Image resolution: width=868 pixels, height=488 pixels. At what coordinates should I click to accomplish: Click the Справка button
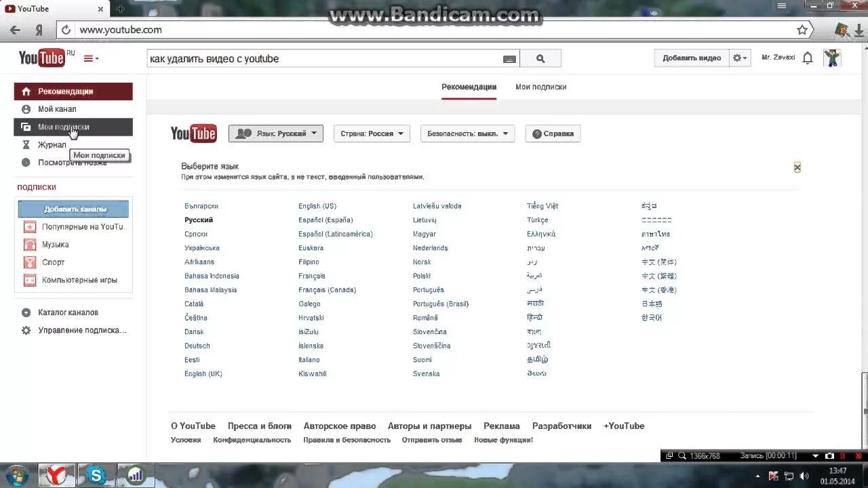click(x=553, y=134)
